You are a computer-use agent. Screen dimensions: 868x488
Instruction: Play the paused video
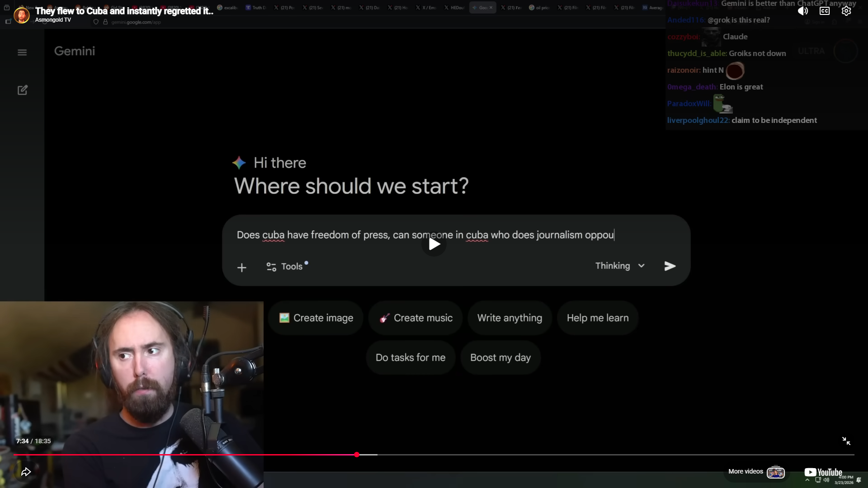tap(434, 244)
